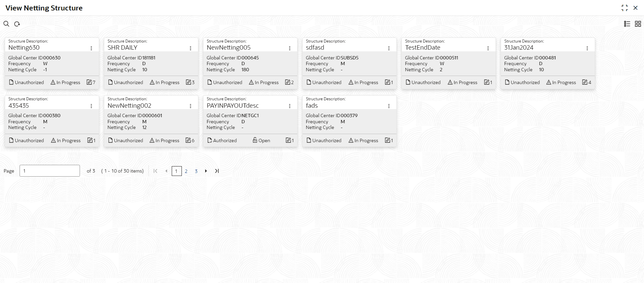Go to page 2

click(x=186, y=171)
